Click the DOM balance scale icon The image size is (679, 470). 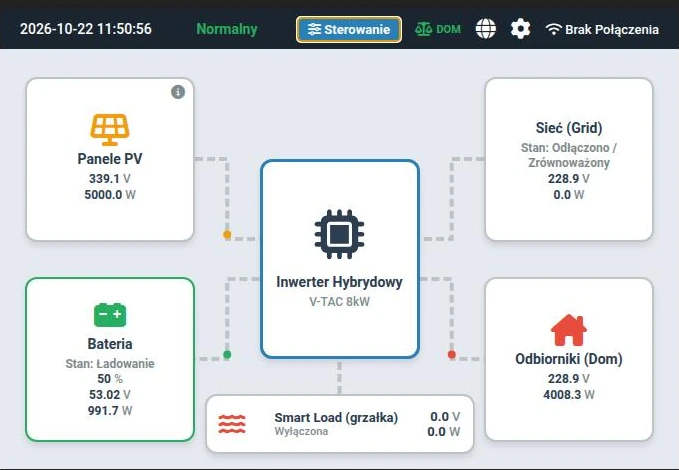pos(423,29)
